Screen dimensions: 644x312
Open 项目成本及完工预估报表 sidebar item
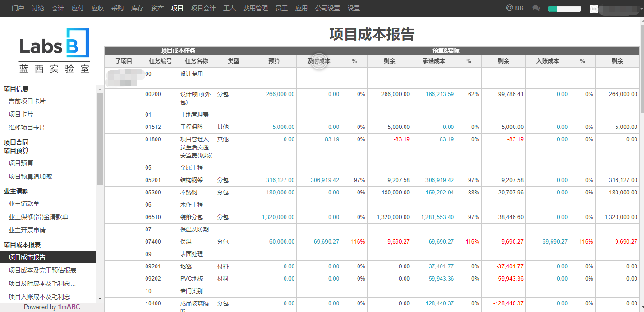coord(43,270)
